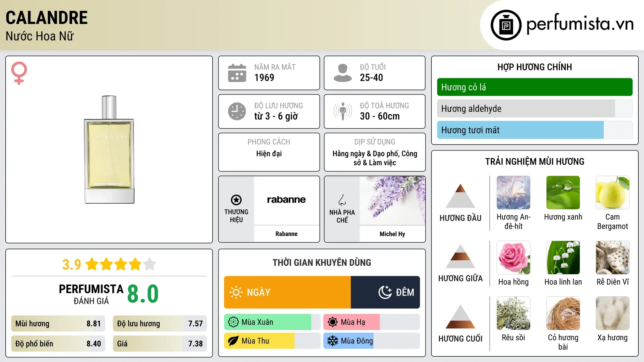Click the blue Hương tươi mát accord bar
Viewport: 644px width, 362px height.
point(535,130)
